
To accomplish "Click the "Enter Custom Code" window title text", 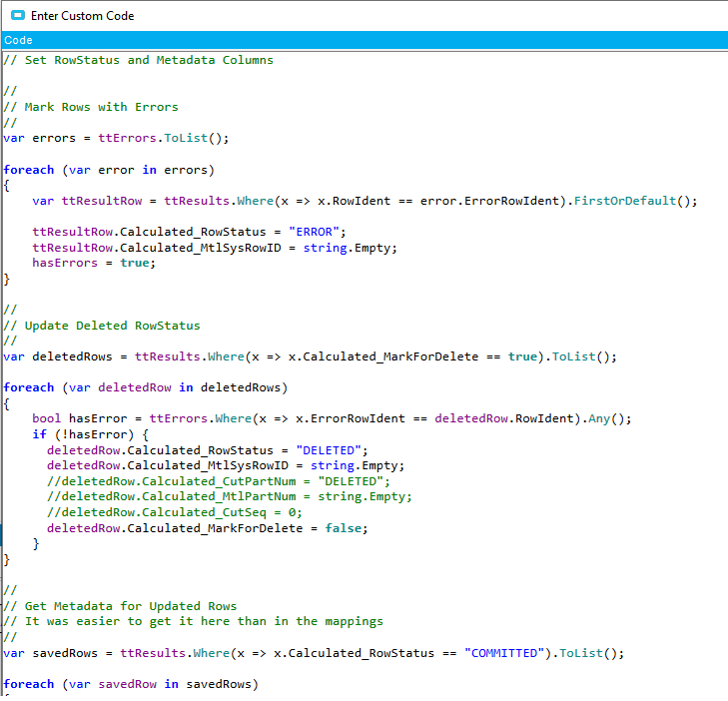I will tap(83, 16).
